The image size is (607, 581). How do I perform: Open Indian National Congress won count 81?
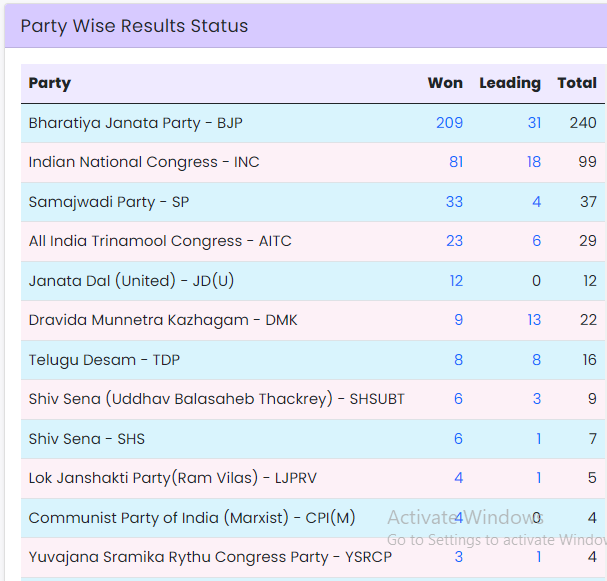455,162
